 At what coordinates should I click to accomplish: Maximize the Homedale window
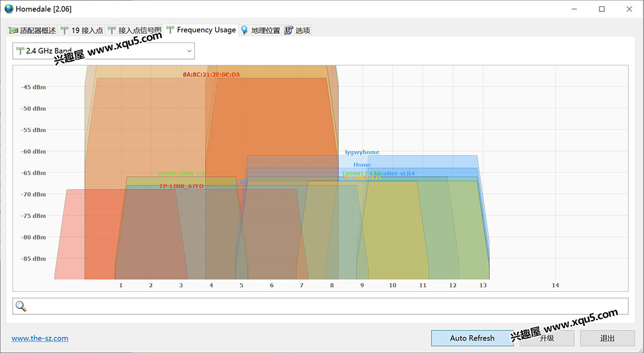pos(602,9)
